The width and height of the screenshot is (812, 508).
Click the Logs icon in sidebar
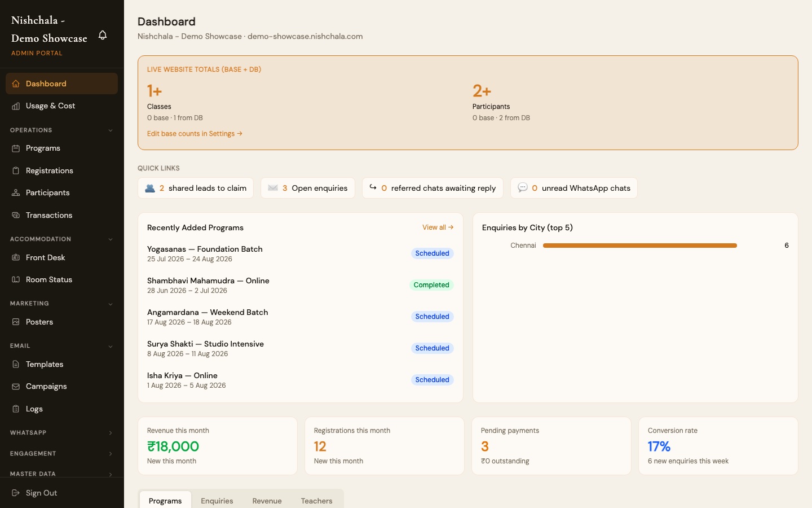pos(16,409)
